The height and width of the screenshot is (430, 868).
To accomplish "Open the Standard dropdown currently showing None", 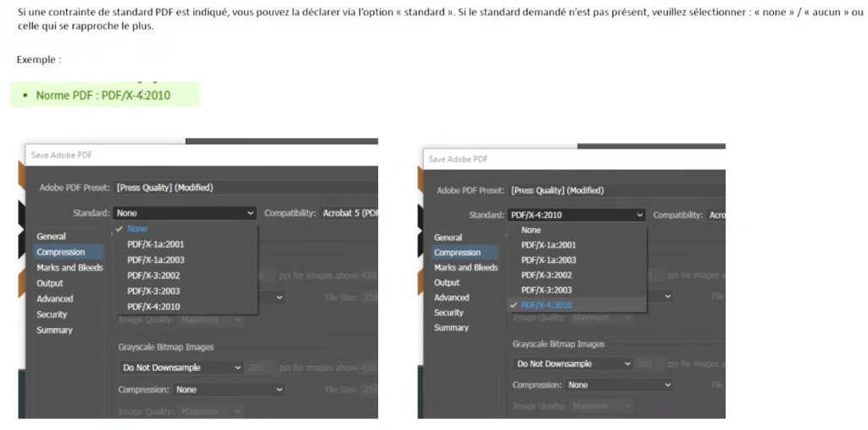I will [185, 214].
